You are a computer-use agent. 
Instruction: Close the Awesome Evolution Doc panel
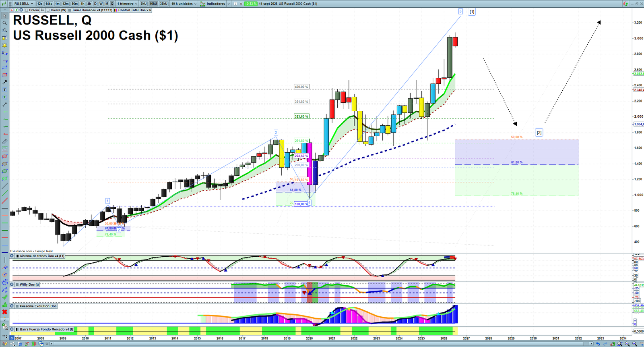[x=12, y=306]
